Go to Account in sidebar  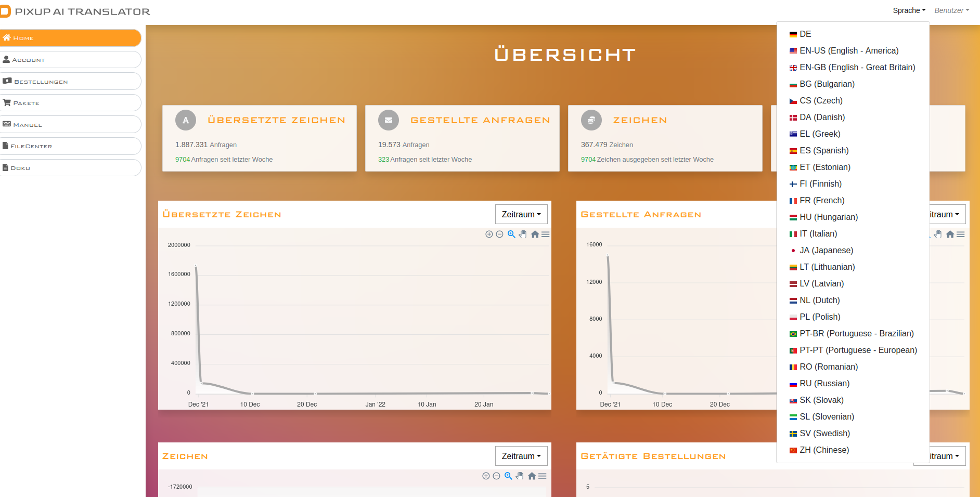coord(70,60)
